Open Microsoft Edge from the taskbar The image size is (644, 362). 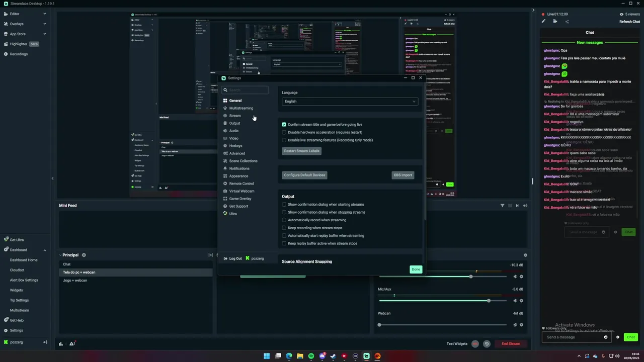coord(289,356)
